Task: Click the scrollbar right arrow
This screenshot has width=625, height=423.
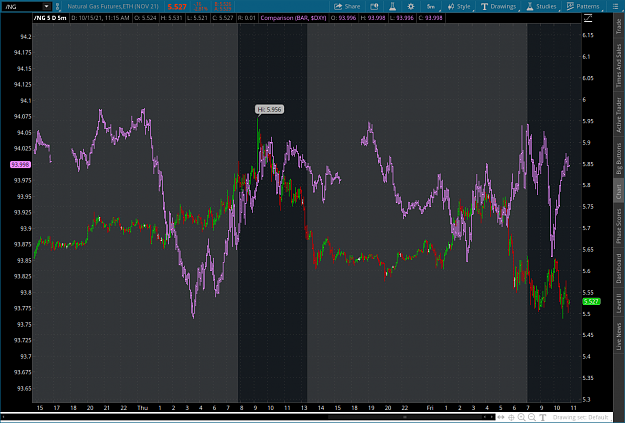Action: coord(491,417)
